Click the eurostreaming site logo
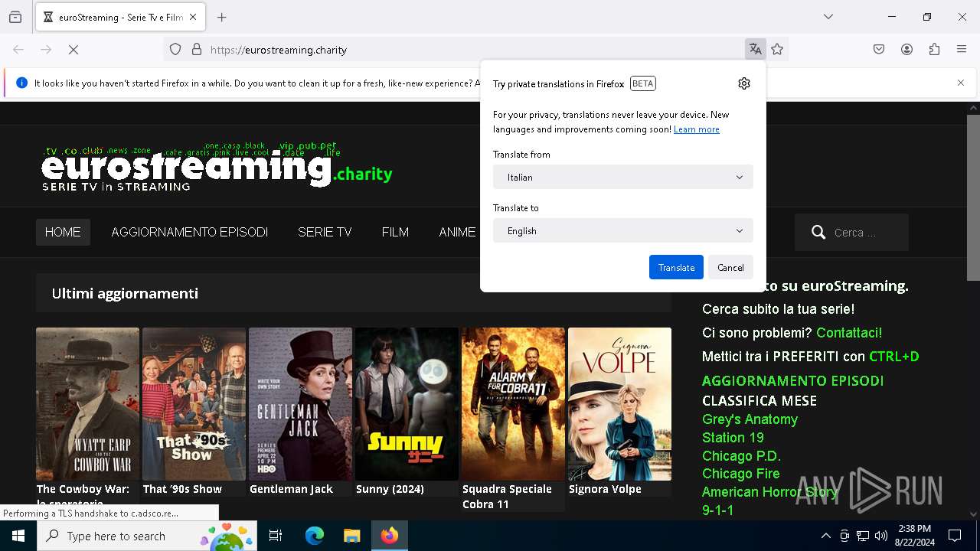The image size is (980, 551). [217, 166]
